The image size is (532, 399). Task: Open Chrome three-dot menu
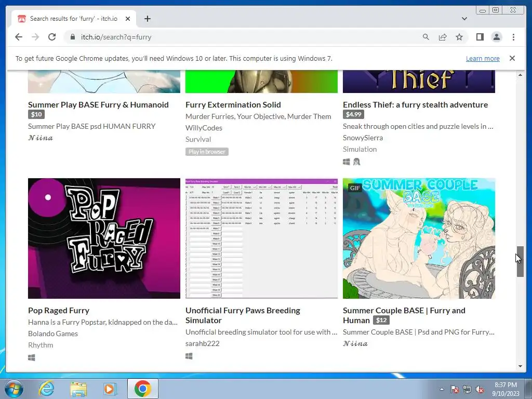point(513,37)
